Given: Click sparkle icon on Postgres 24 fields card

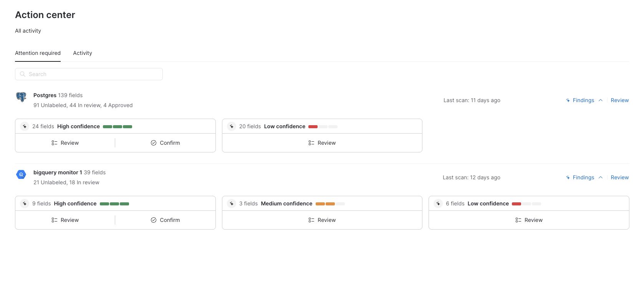Looking at the screenshot, I should [25, 126].
